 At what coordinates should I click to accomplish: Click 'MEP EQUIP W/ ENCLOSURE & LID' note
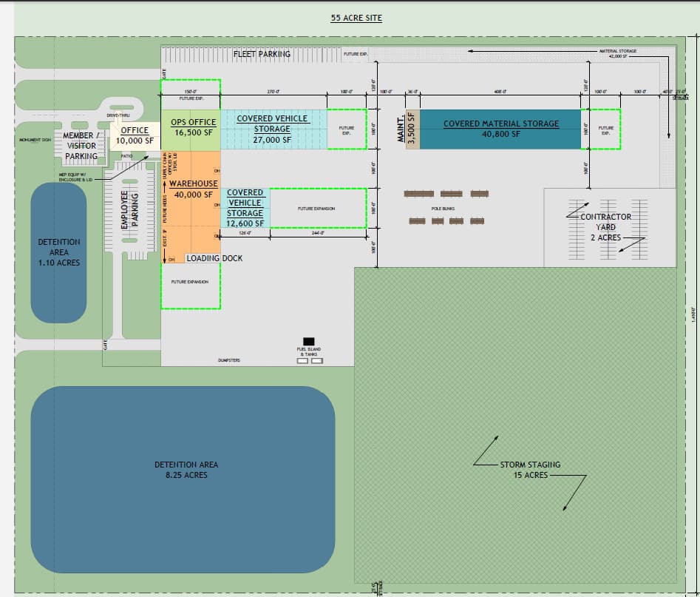[x=76, y=177]
